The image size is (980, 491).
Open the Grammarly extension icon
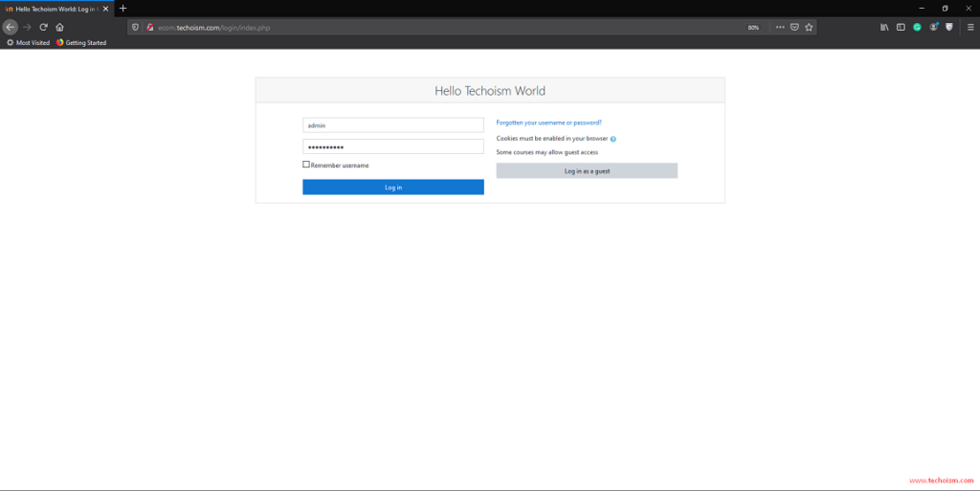[917, 27]
